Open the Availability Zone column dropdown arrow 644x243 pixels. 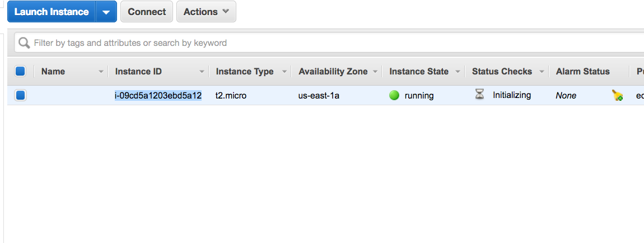pos(375,72)
